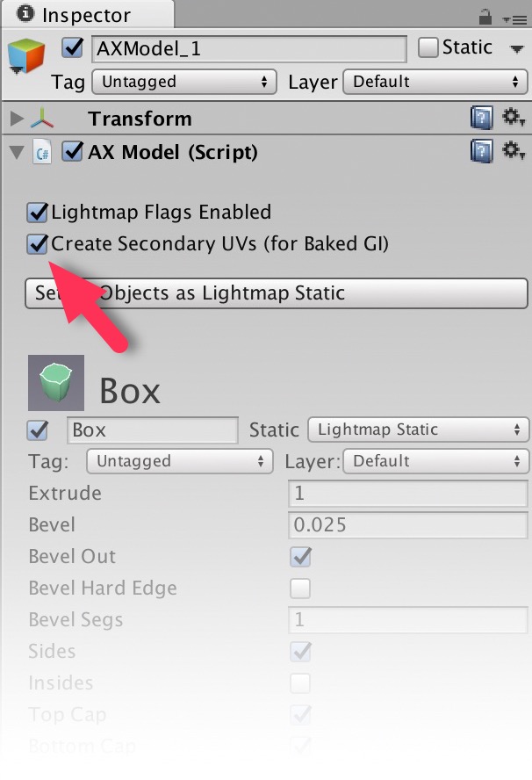Screen dimensions: 532x780
Task: Open the Lightmap Static dropdown
Action: point(418,430)
